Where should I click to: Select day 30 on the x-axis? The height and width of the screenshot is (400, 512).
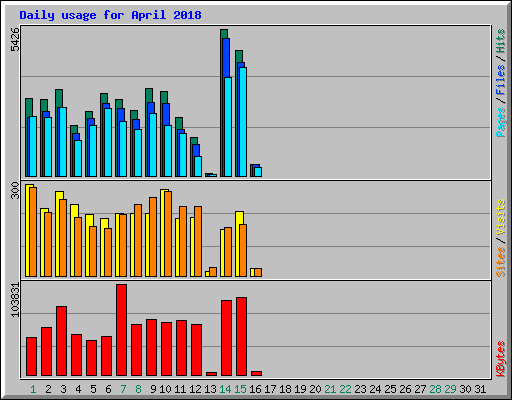pos(465,389)
